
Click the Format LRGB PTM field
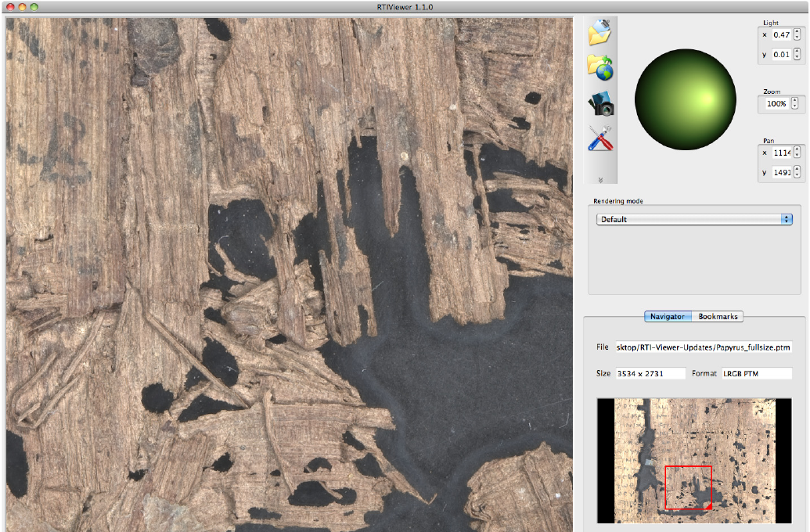(755, 374)
